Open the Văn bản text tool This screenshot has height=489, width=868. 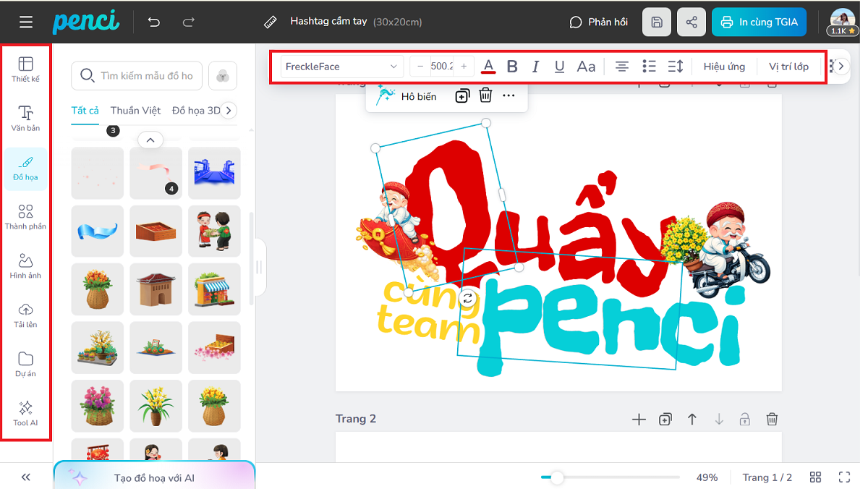point(25,118)
